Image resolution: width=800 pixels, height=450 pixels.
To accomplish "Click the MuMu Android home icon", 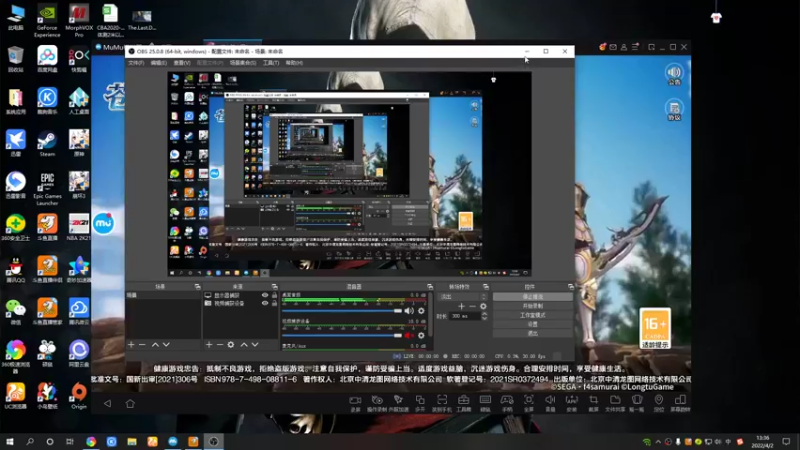I will (130, 404).
